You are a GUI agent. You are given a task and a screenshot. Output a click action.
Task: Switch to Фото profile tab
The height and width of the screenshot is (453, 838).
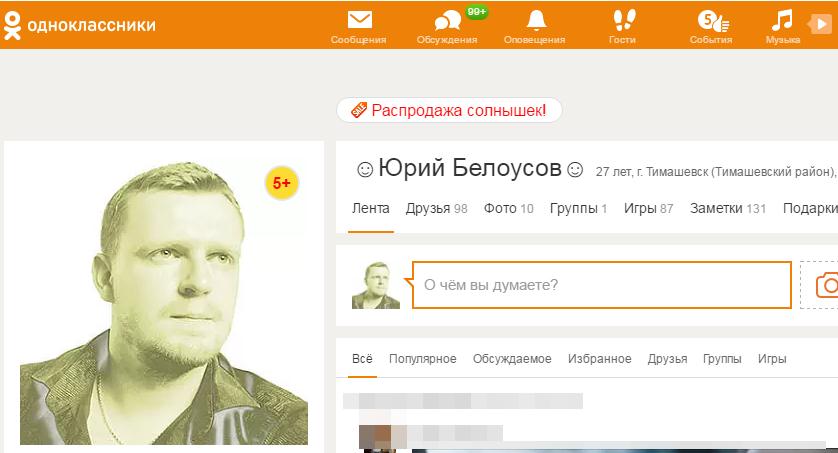coord(508,209)
